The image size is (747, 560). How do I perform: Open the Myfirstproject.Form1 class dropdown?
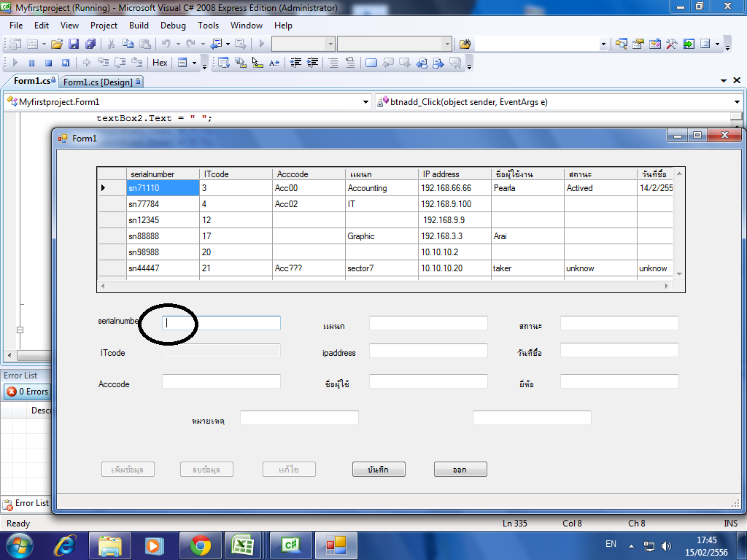pos(366,102)
